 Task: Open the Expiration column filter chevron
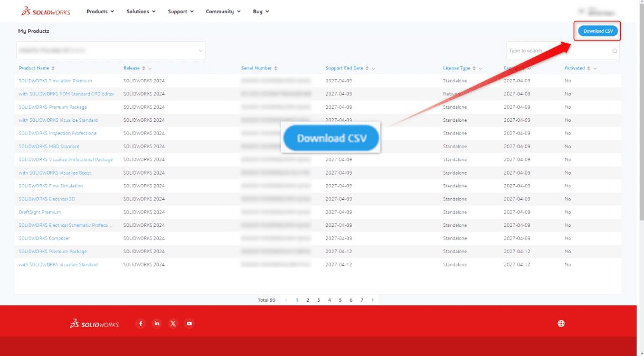click(x=529, y=69)
